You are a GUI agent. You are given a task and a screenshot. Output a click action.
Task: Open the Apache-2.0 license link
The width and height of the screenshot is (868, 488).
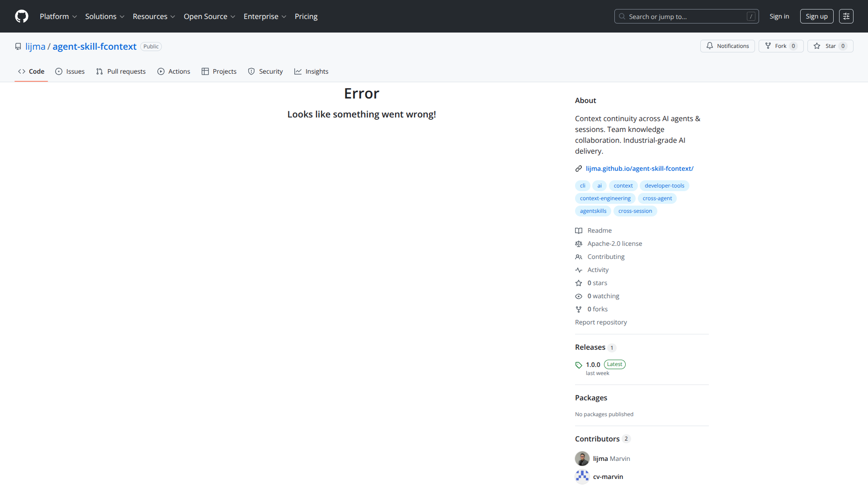tap(614, 244)
